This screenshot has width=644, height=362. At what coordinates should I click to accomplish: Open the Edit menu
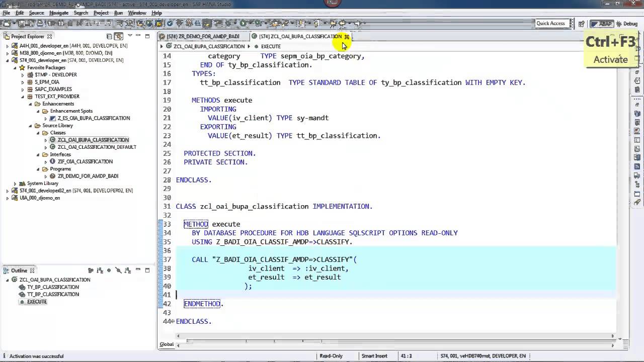click(x=19, y=13)
